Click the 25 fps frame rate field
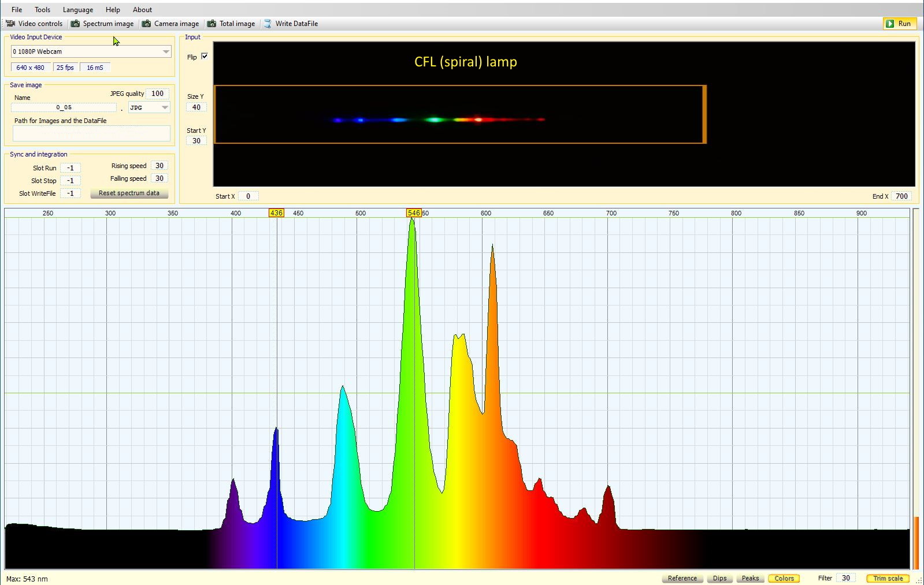Viewport: 924px width, 585px height. (65, 68)
